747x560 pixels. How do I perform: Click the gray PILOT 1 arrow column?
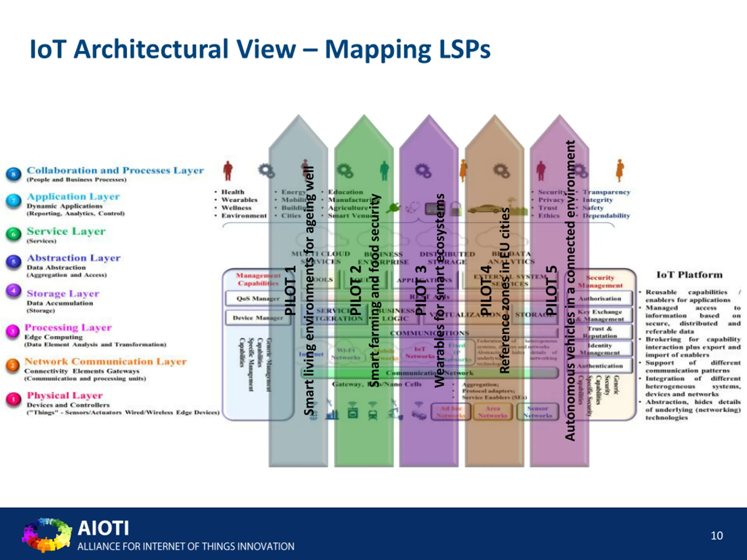pyautogui.click(x=298, y=446)
